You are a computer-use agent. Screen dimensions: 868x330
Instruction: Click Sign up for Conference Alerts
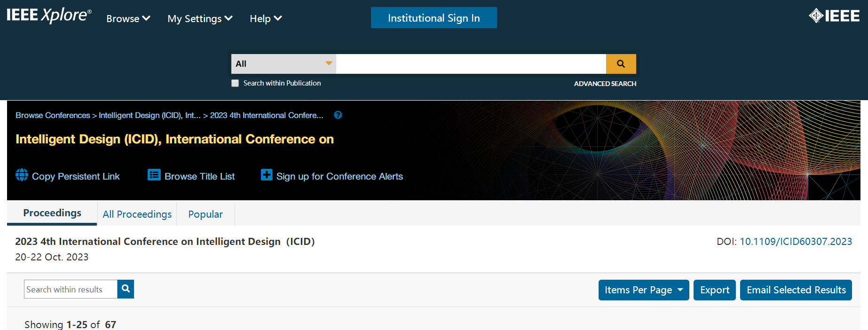(x=339, y=176)
